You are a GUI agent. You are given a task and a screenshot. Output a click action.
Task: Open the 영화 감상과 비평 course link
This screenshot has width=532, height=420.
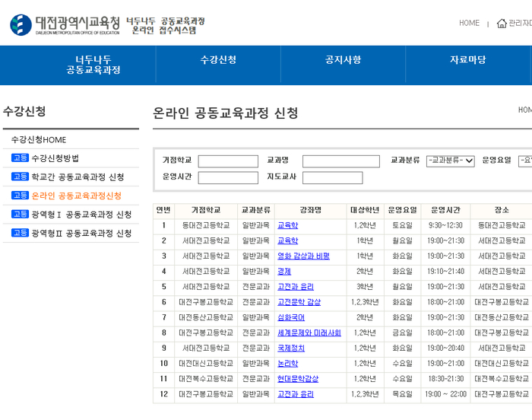coord(303,256)
